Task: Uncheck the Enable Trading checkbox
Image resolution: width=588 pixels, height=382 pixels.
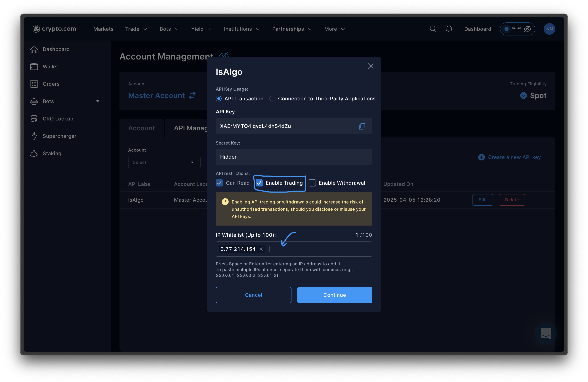Action: [259, 183]
